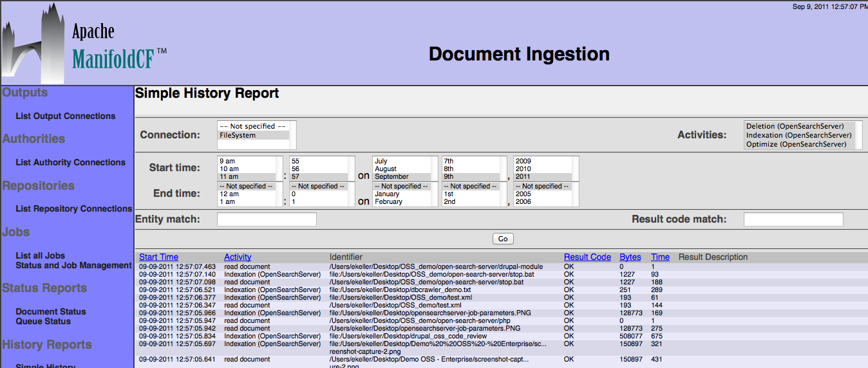
Task: Click the Result code match field
Action: 793,220
